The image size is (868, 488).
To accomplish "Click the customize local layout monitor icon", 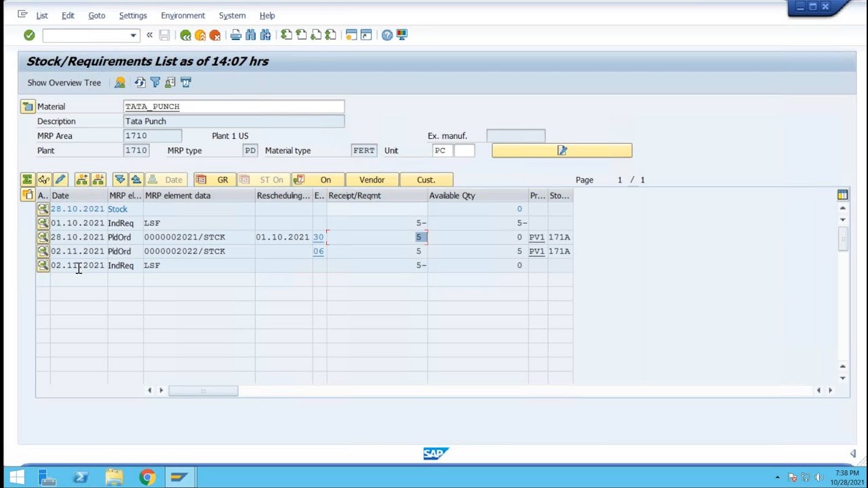I will [402, 35].
